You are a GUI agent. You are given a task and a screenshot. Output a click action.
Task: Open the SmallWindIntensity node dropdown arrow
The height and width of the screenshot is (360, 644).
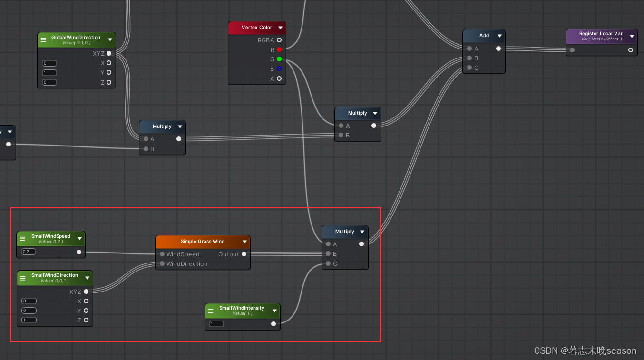pyautogui.click(x=274, y=311)
